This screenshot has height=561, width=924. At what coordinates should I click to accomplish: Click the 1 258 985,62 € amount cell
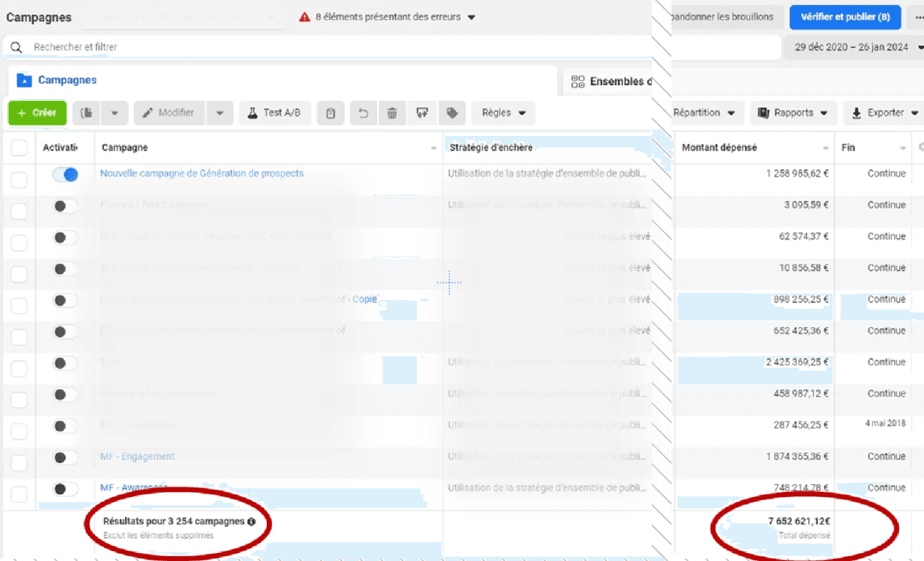pos(797,174)
